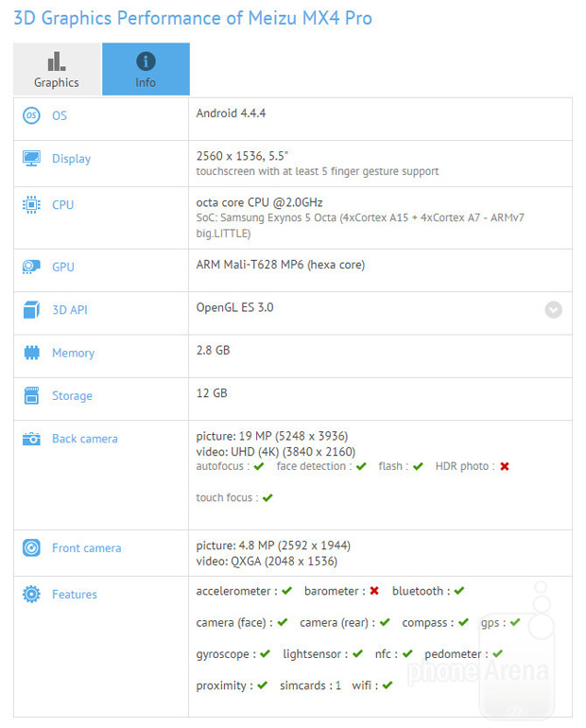Click the Memory chip icon

(x=32, y=353)
